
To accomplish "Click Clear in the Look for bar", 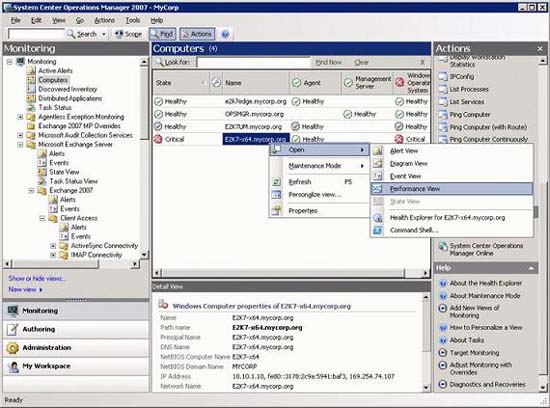I will pyautogui.click(x=361, y=62).
